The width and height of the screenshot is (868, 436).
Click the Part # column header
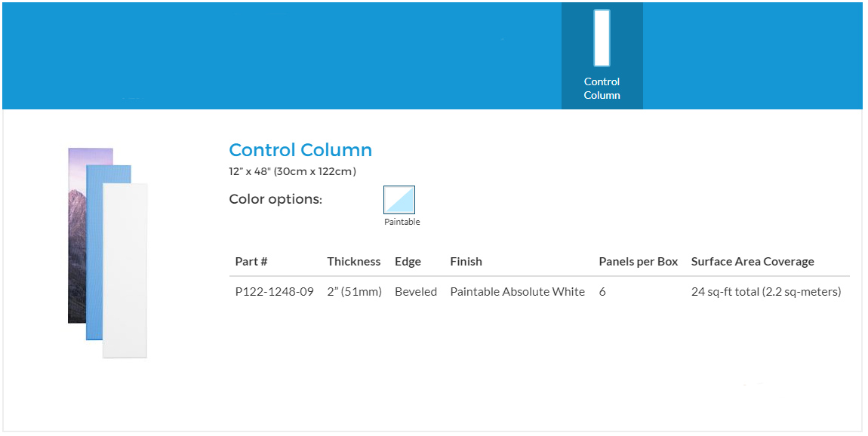[251, 262]
